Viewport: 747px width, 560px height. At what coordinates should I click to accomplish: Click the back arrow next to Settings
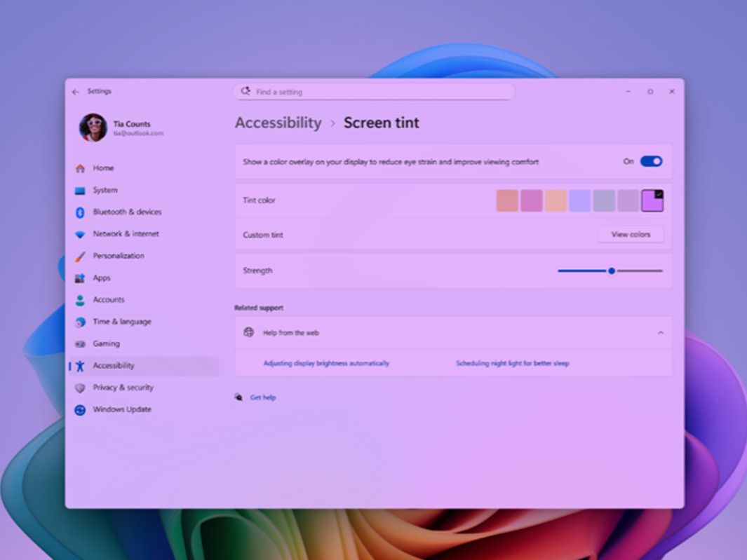point(75,92)
